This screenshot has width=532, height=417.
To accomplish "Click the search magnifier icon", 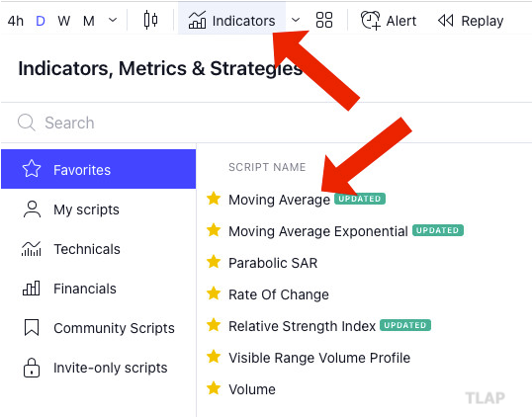I will point(27,123).
